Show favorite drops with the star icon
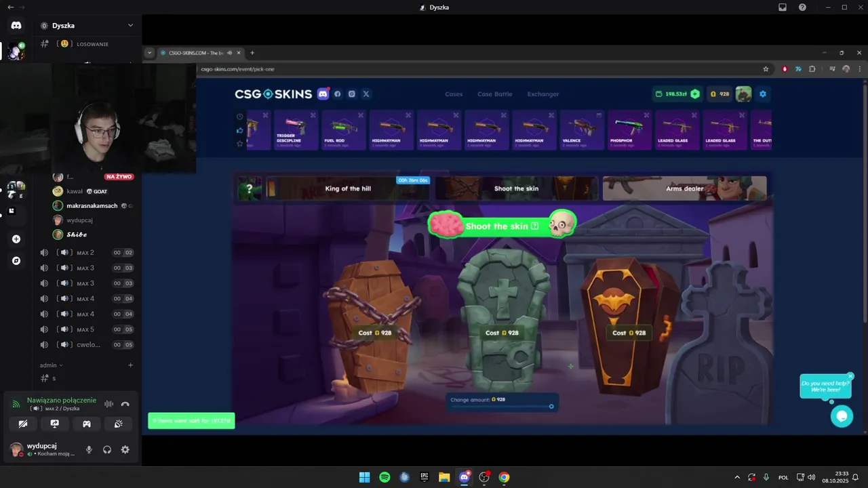 coord(239,143)
